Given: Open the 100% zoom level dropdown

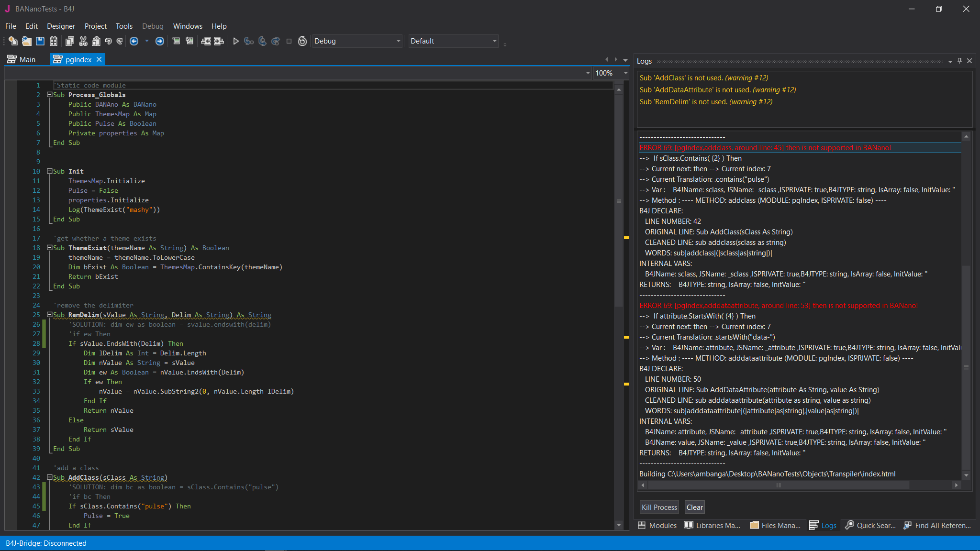Looking at the screenshot, I should (x=625, y=73).
